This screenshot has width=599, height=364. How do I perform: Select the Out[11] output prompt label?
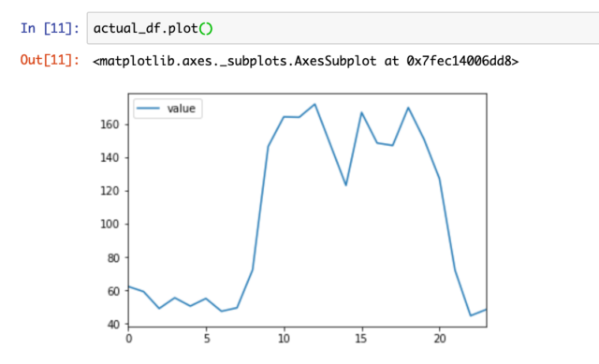50,60
